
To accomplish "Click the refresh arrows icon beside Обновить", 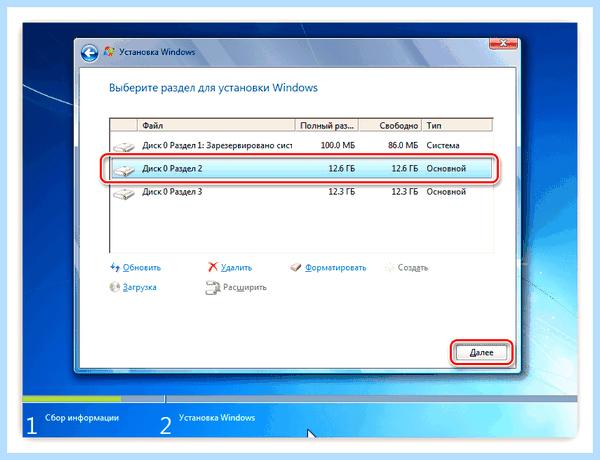I will pos(115,267).
